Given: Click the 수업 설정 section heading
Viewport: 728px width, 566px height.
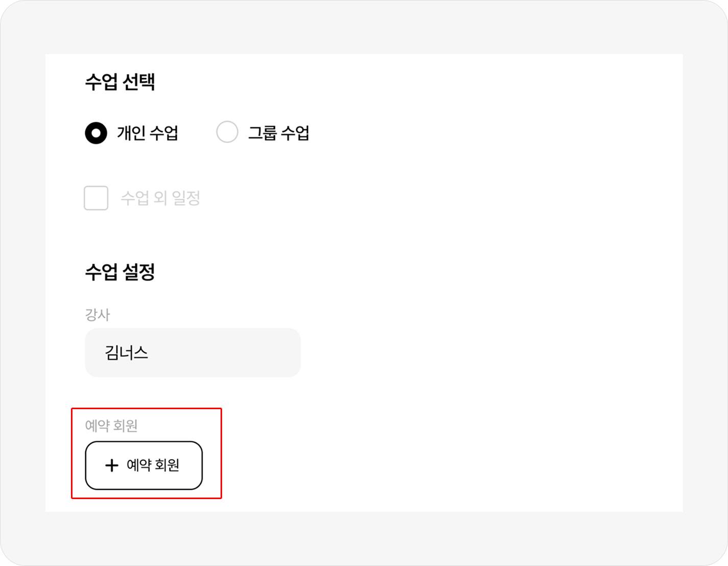Looking at the screenshot, I should click(x=120, y=272).
